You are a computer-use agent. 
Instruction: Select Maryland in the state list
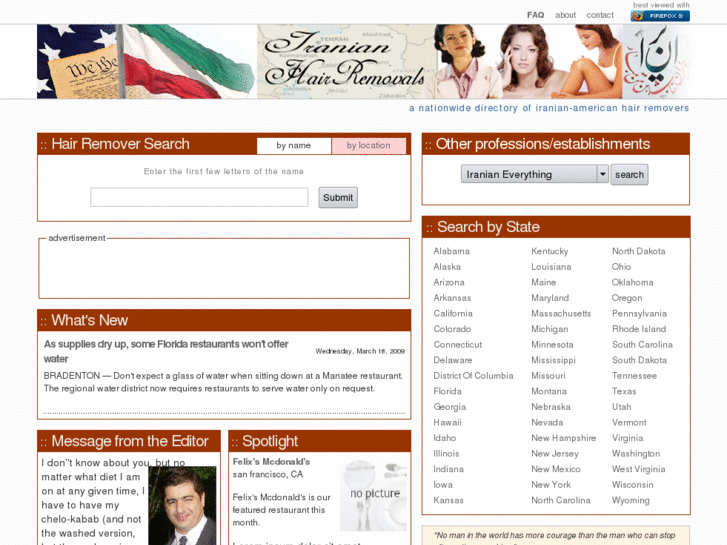pyautogui.click(x=550, y=298)
